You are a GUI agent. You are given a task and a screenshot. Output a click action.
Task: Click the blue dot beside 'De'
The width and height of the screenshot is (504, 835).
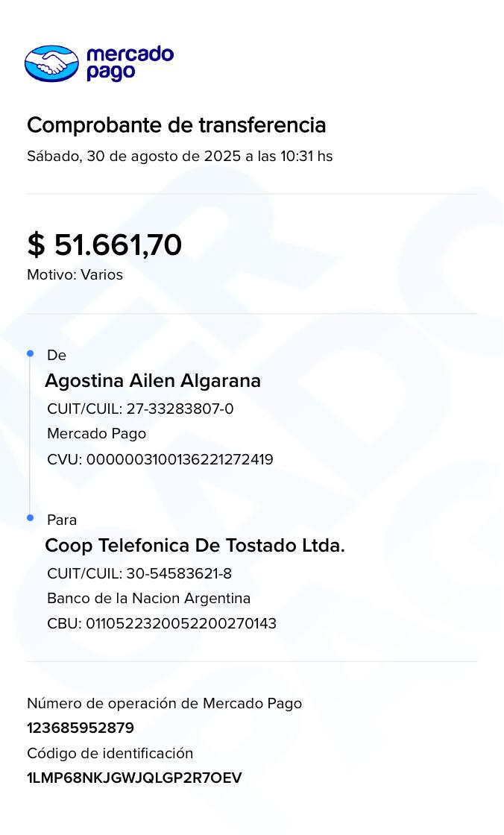(x=31, y=353)
